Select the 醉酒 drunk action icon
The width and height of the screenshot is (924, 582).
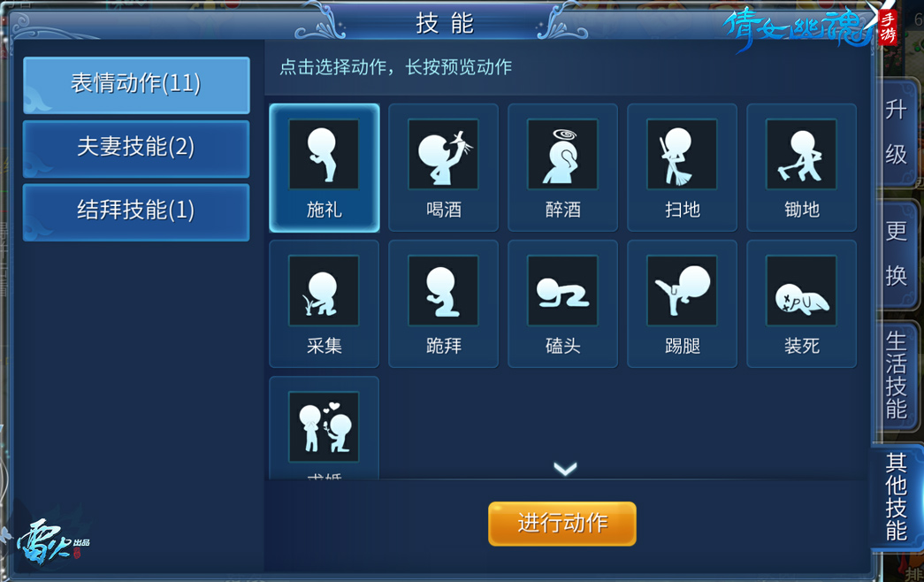(x=562, y=154)
